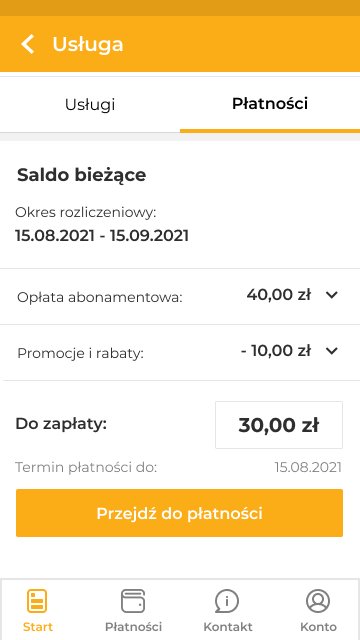Go back using the header arrow
360x640 pixels.
point(28,44)
